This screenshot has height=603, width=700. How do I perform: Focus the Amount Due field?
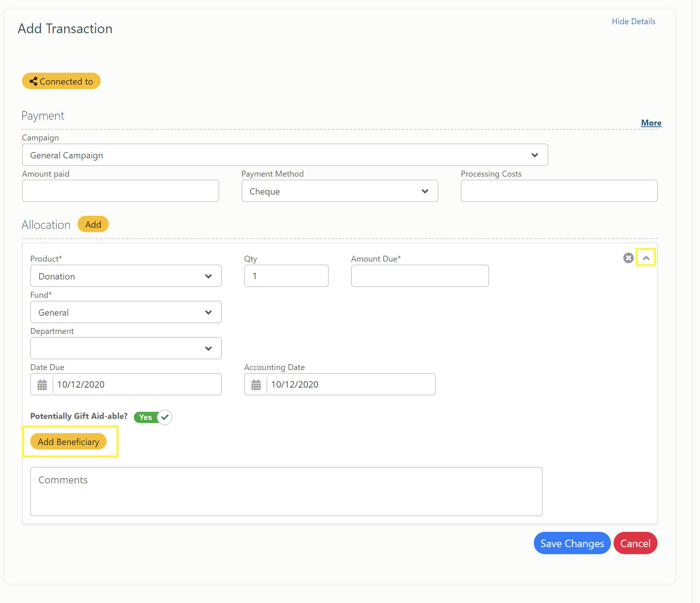pyautogui.click(x=420, y=276)
